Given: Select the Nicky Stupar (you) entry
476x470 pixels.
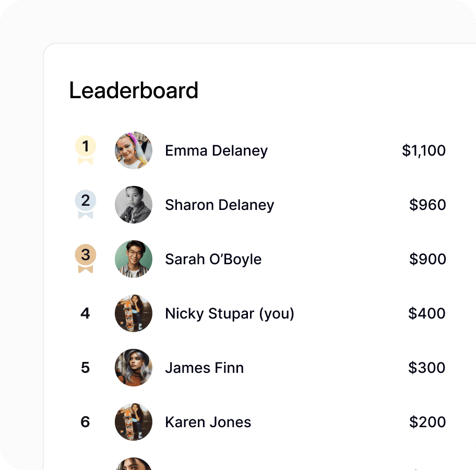Looking at the screenshot, I should point(230,314).
